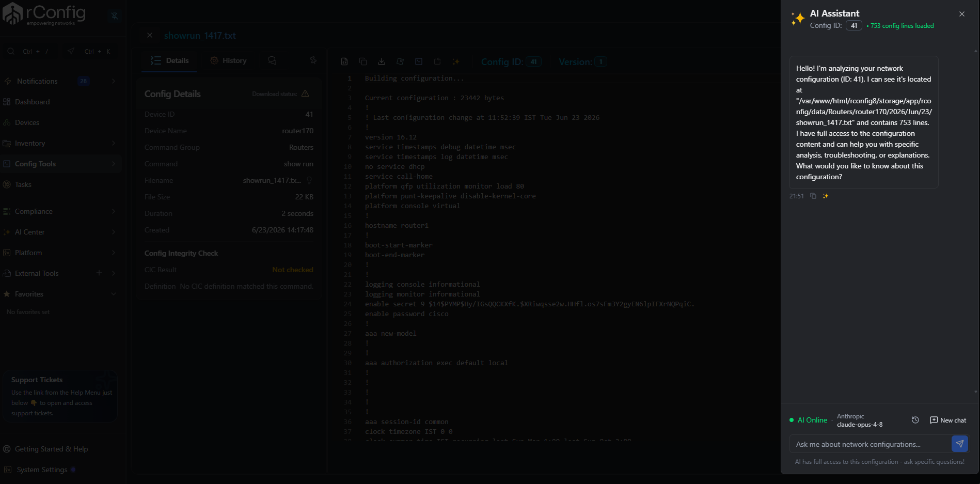Open quick navigation (Ctrl + K)
The width and height of the screenshot is (980, 484).
(90, 51)
